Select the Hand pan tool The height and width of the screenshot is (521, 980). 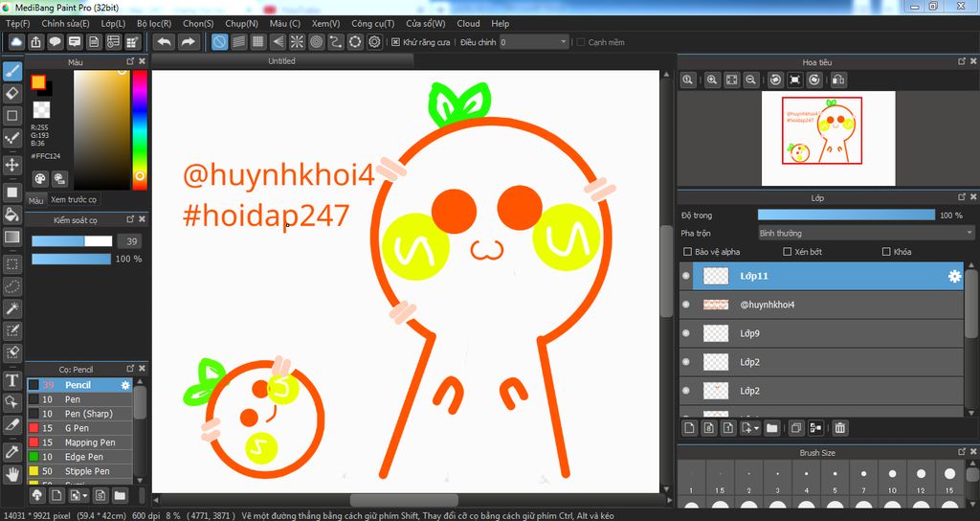click(11, 474)
